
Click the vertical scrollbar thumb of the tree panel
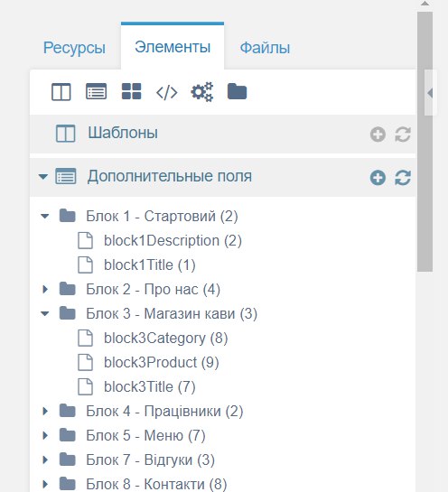(425, 142)
